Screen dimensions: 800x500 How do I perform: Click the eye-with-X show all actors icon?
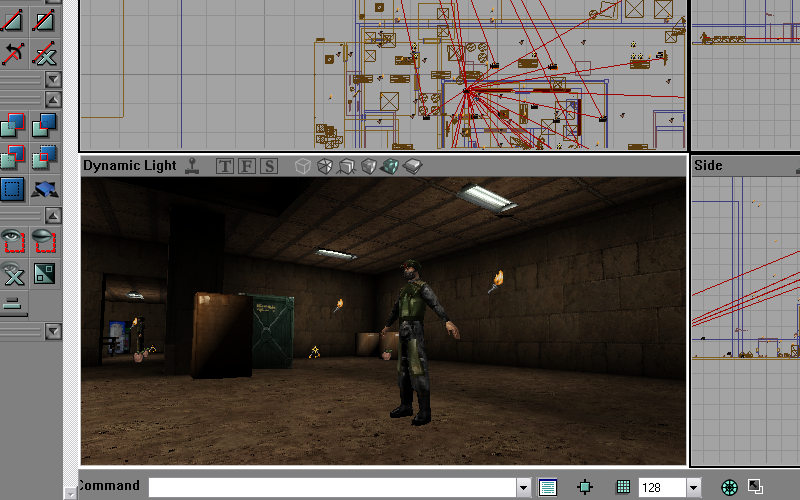click(12, 273)
